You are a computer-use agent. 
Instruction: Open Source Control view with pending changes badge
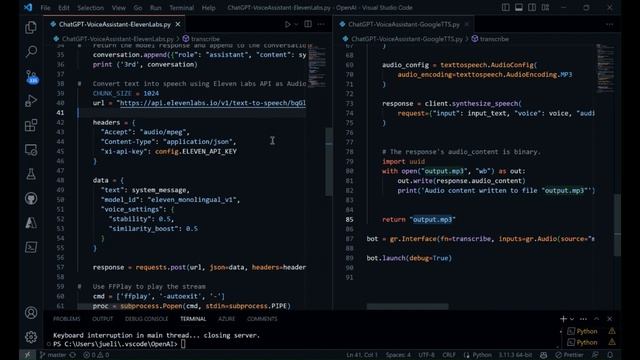31,77
